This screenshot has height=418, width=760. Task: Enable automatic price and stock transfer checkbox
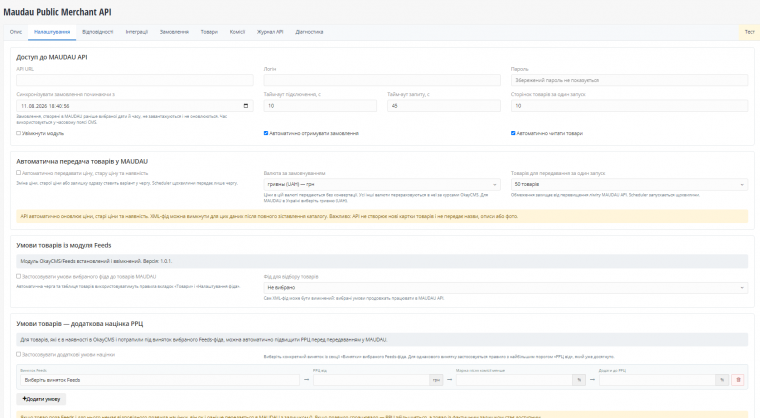pyautogui.click(x=18, y=173)
